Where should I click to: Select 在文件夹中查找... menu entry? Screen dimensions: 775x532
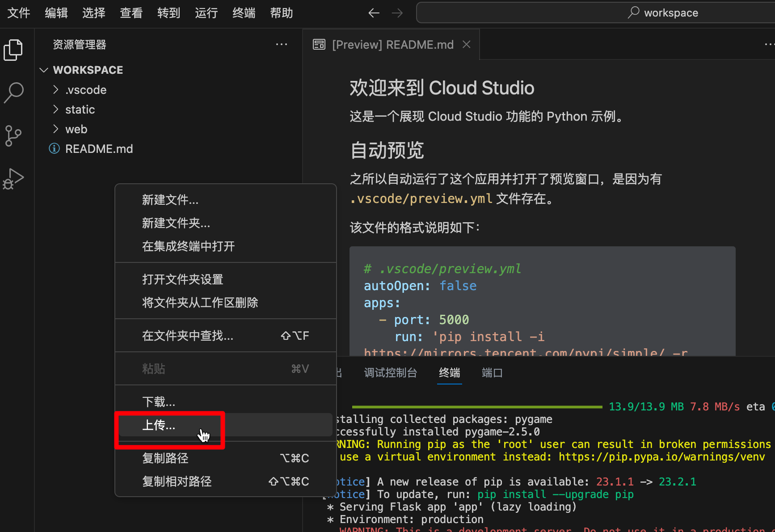(x=226, y=336)
